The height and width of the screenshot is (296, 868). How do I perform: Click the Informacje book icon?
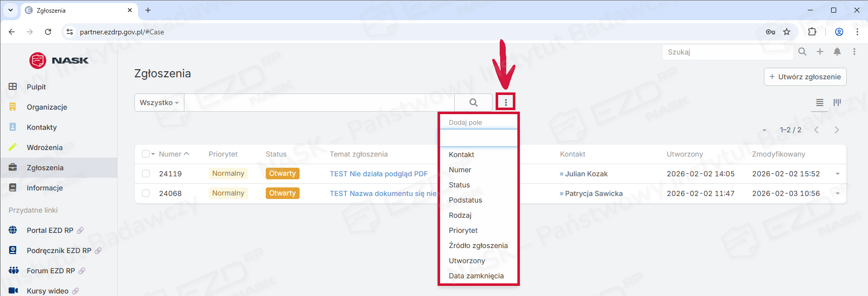[13, 188]
